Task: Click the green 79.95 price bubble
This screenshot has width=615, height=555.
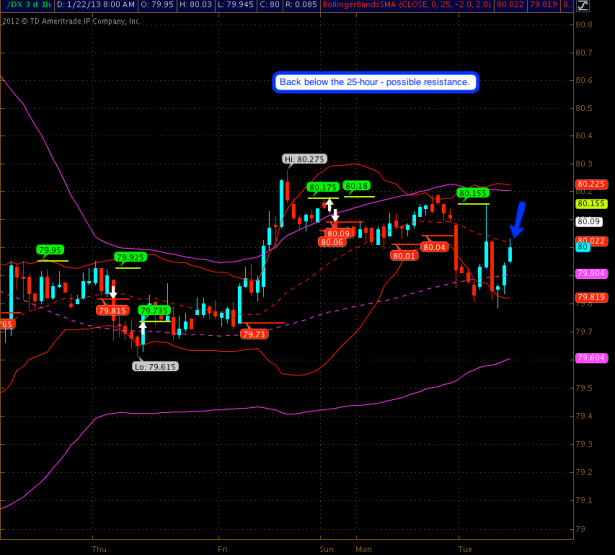Action: tap(50, 250)
